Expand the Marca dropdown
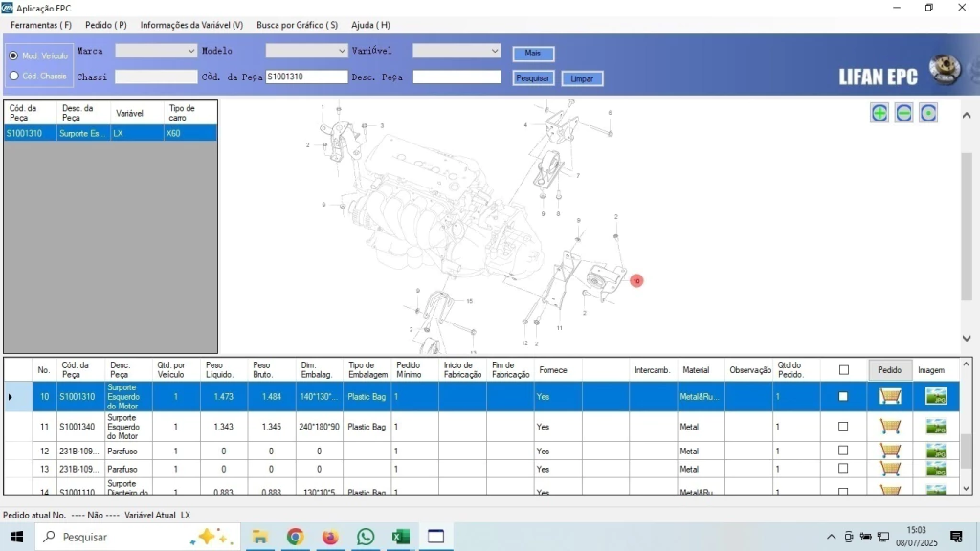Image resolution: width=980 pixels, height=551 pixels. tap(189, 51)
